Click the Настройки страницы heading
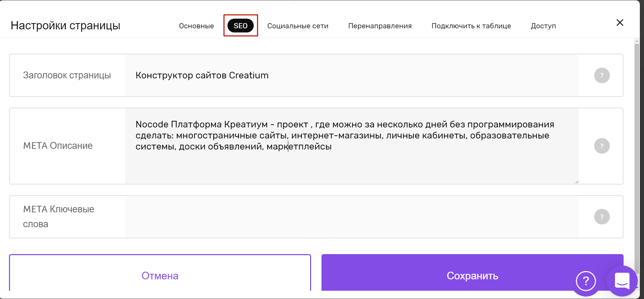This screenshot has height=299, width=644. (66, 26)
